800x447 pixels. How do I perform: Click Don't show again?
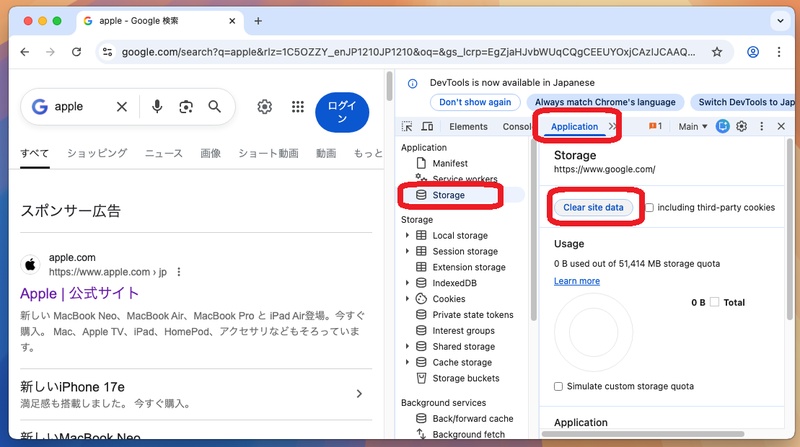tap(475, 102)
